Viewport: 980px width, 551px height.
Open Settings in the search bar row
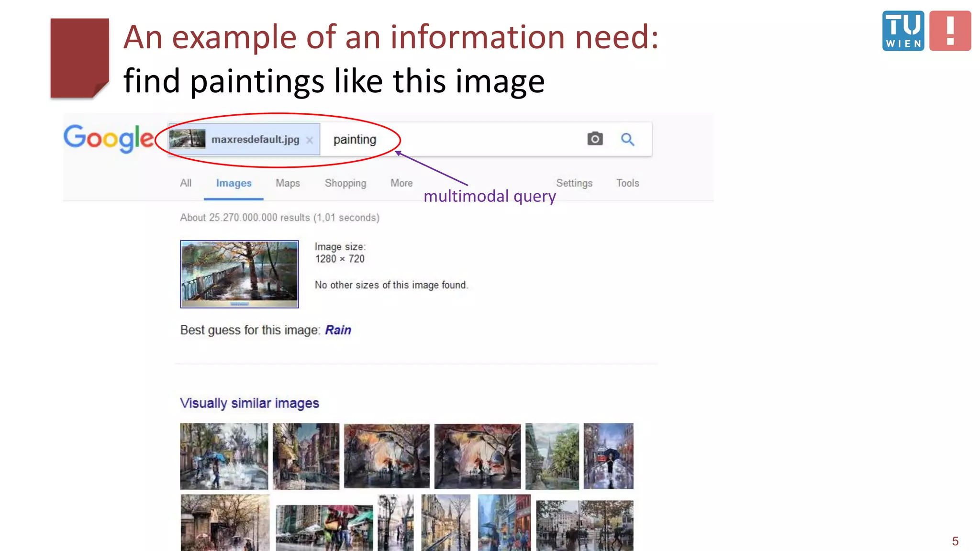pyautogui.click(x=574, y=183)
